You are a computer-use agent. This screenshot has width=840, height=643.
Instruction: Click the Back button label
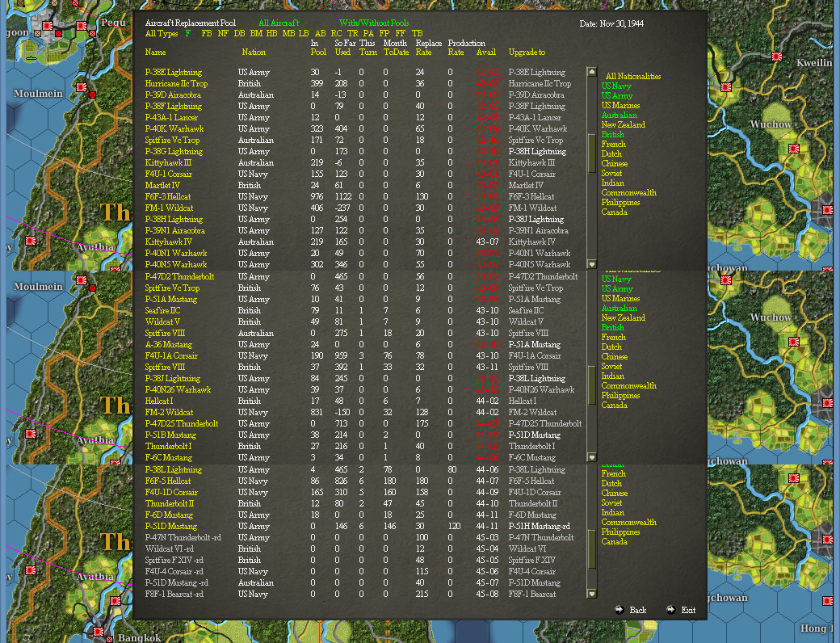[637, 610]
